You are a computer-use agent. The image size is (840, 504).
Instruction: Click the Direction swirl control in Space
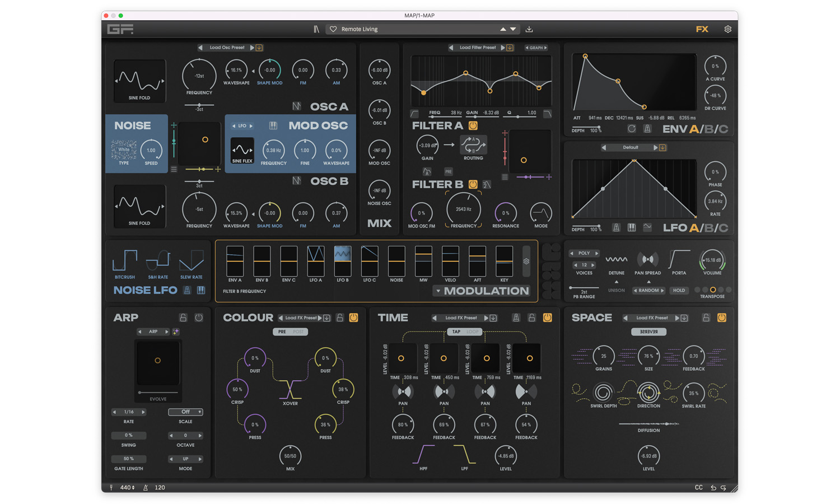point(648,393)
